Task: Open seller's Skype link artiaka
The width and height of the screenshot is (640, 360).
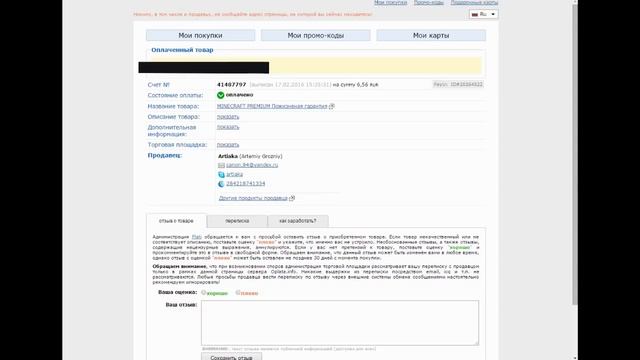Action: coord(234,175)
